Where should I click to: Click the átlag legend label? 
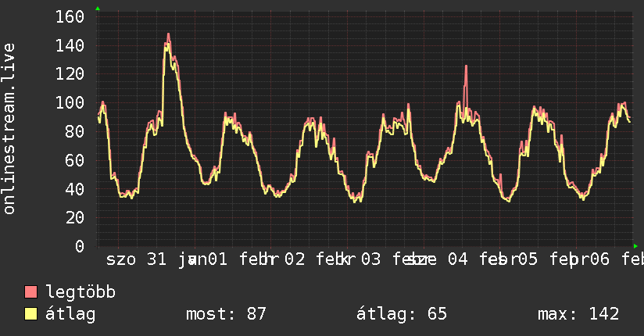click(x=70, y=314)
